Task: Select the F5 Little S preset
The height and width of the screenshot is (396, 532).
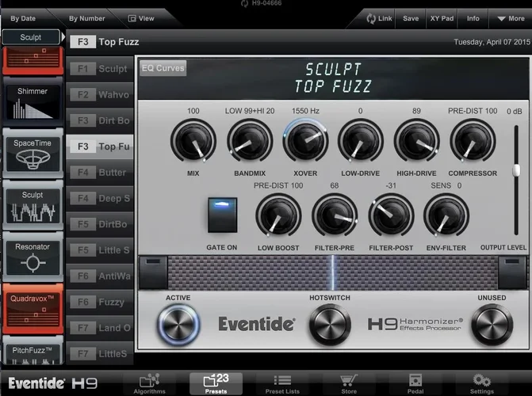Action: click(100, 250)
